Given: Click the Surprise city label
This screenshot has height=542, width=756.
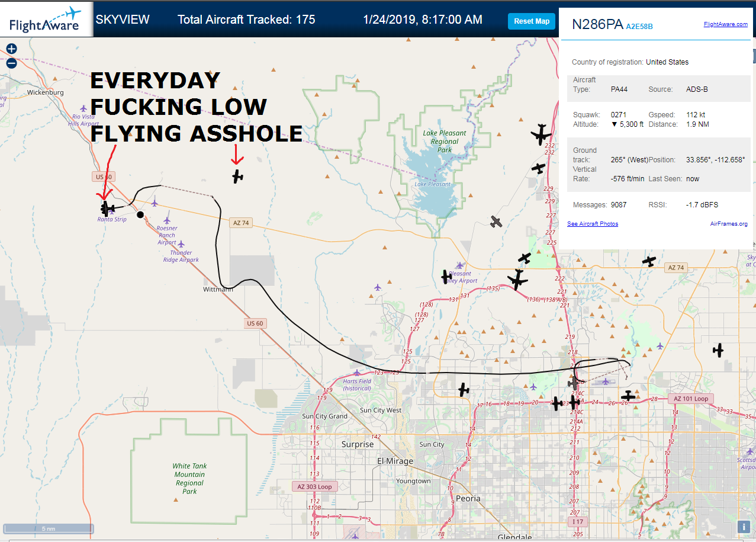Looking at the screenshot, I should pos(358,444).
